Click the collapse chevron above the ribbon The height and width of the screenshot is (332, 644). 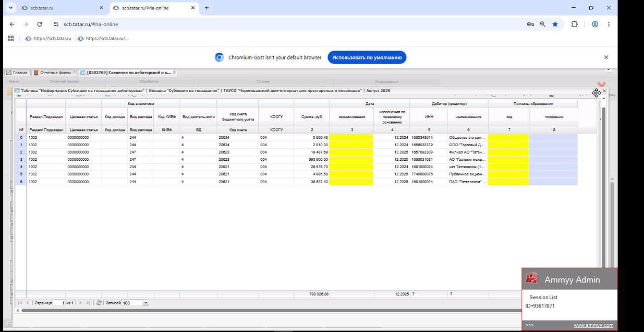pos(608,69)
